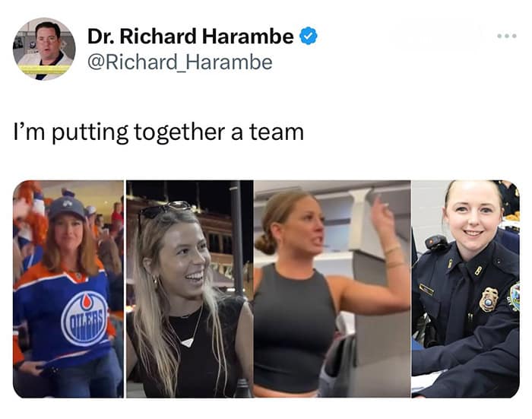Click the name tag on officer's uniform
532x419 pixels.
426,290
